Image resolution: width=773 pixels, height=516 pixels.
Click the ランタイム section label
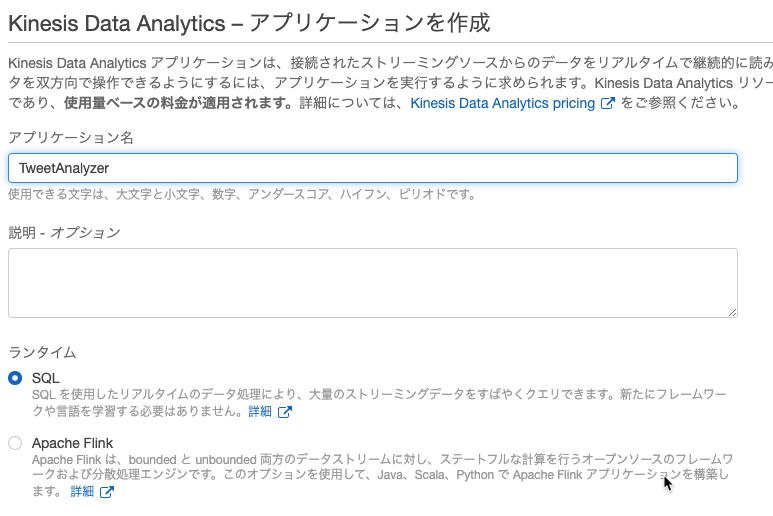(x=42, y=352)
